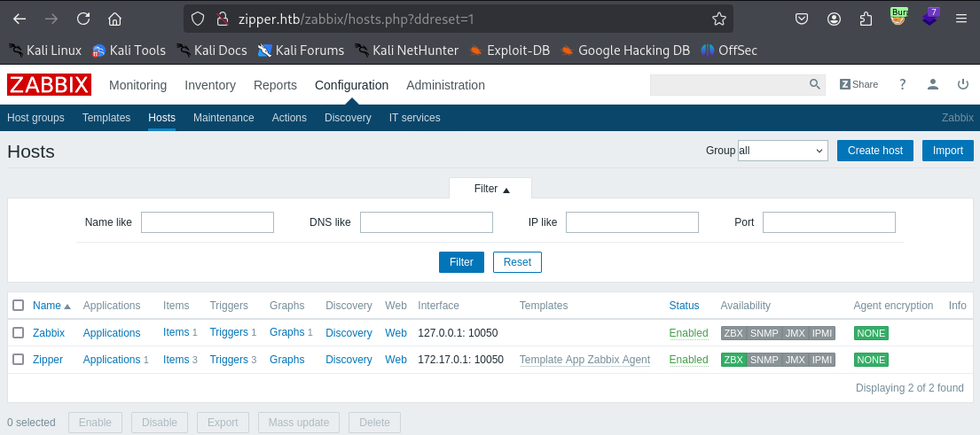The height and width of the screenshot is (435, 980).
Task: Open the Zabbix Share link
Action: tap(858, 84)
